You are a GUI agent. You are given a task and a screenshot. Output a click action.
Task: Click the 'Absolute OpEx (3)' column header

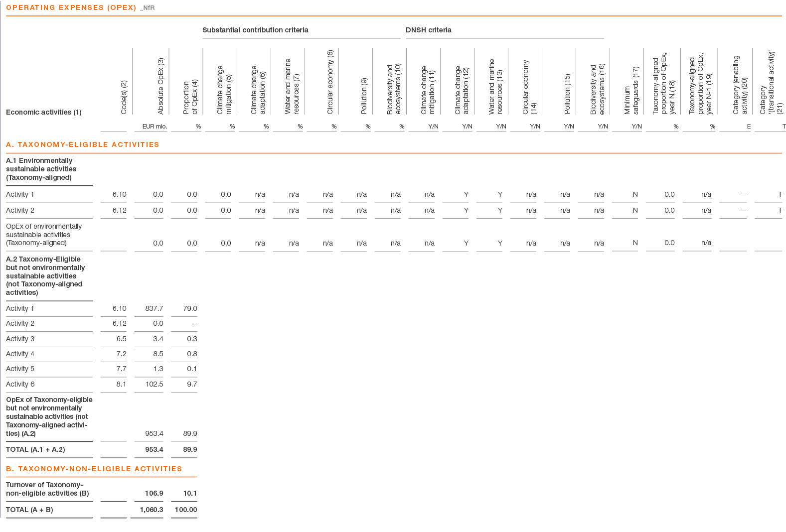[160, 86]
